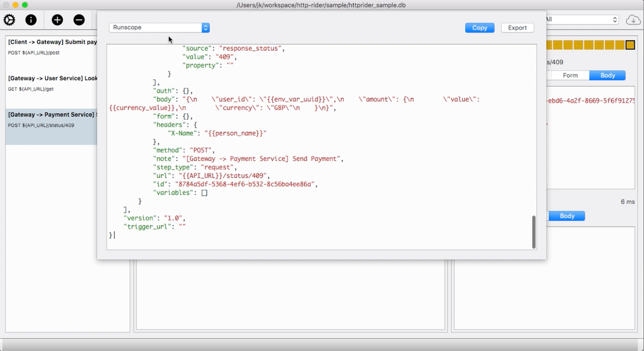
Task: Click the green zoom window button
Action: tap(25, 5)
